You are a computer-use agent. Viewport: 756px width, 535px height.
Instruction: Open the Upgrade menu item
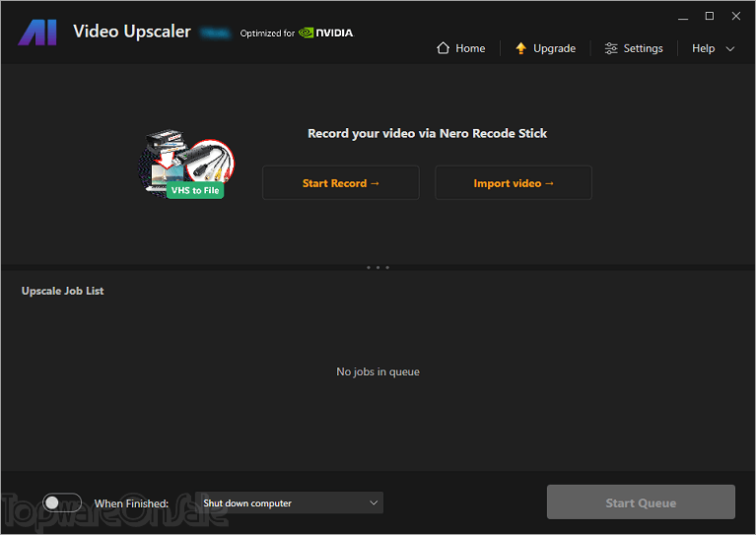point(545,48)
